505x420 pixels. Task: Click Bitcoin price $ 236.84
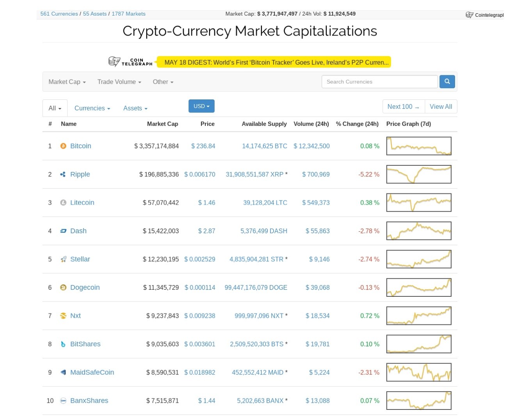203,146
